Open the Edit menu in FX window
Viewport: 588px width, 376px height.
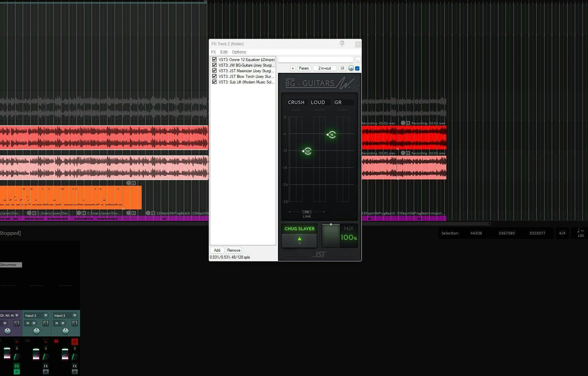coord(224,52)
